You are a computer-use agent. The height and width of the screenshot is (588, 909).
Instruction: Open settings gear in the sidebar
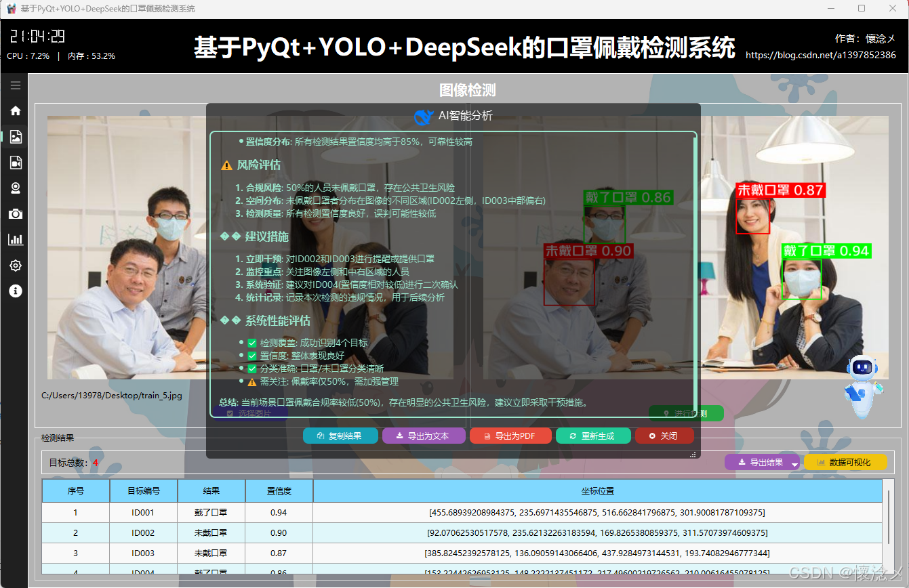(x=15, y=266)
